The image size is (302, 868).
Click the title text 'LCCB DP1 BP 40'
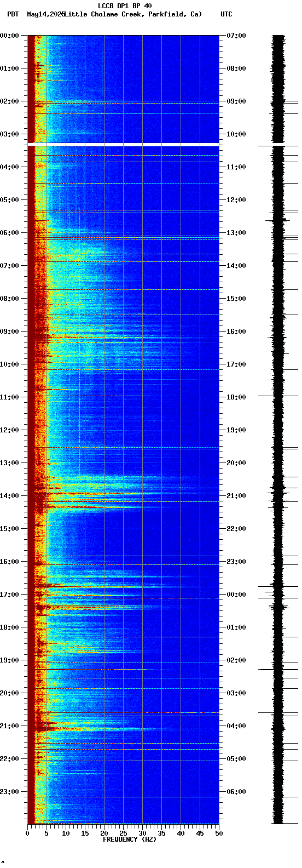click(125, 6)
